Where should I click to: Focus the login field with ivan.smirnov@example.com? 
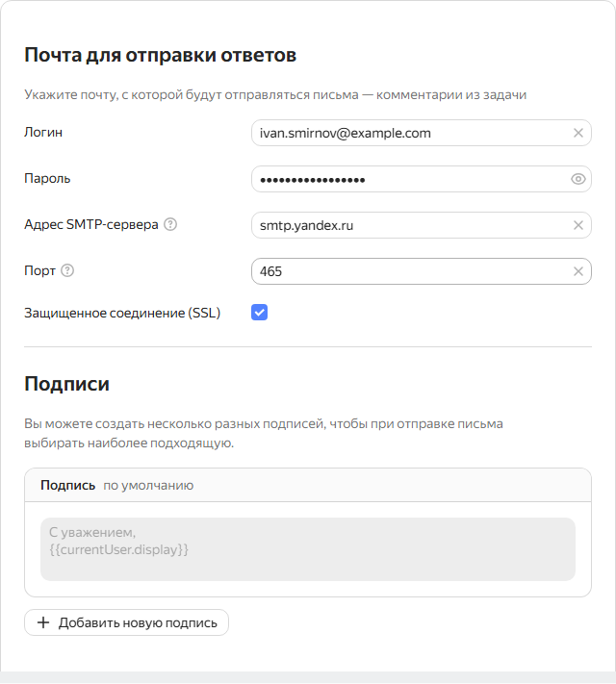coord(422,133)
